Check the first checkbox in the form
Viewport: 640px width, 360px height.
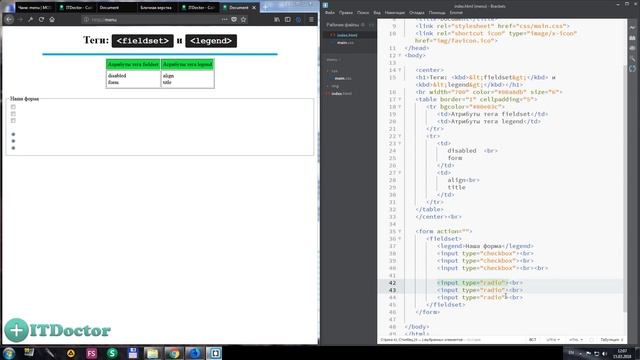click(x=13, y=107)
